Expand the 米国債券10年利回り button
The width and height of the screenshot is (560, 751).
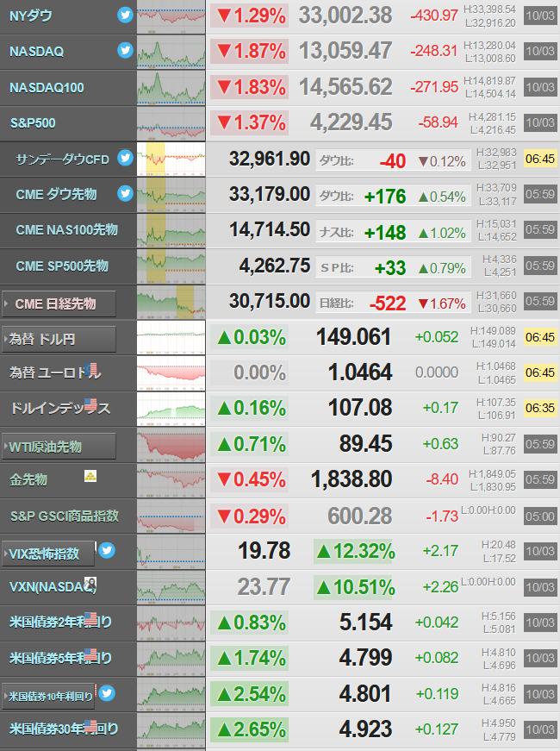coord(48,697)
